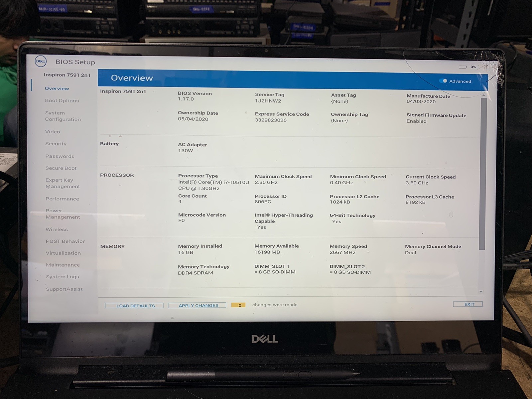Go to Virtualization settings
The width and height of the screenshot is (532, 399).
[63, 253]
